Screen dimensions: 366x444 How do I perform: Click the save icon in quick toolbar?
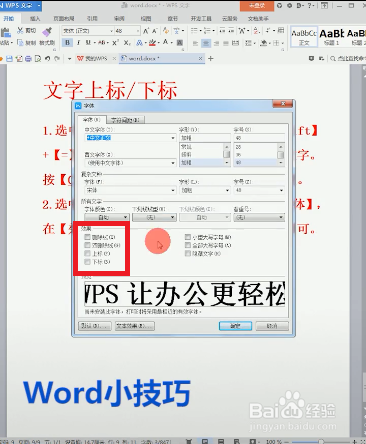[9, 59]
